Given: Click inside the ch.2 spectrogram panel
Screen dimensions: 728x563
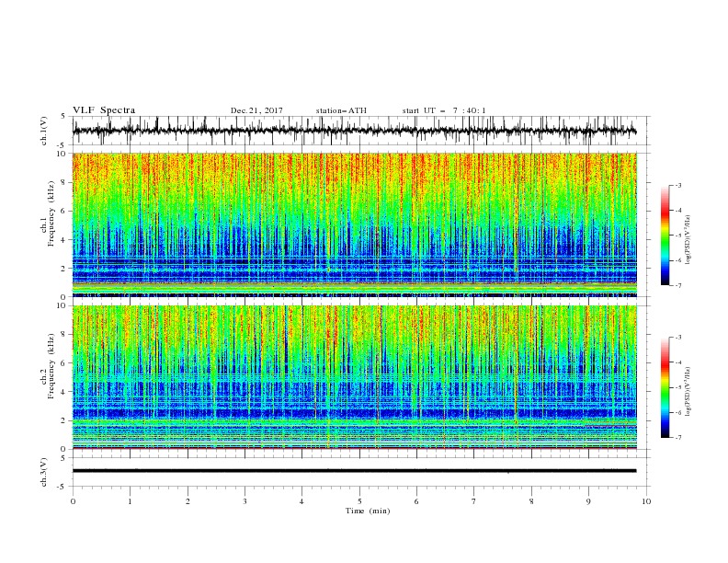Looking at the screenshot, I should [x=355, y=377].
